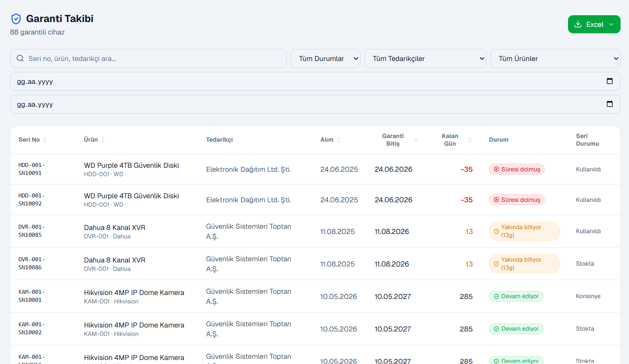This screenshot has width=629, height=364.
Task: Open calendar picker of first date field
Action: (610, 81)
